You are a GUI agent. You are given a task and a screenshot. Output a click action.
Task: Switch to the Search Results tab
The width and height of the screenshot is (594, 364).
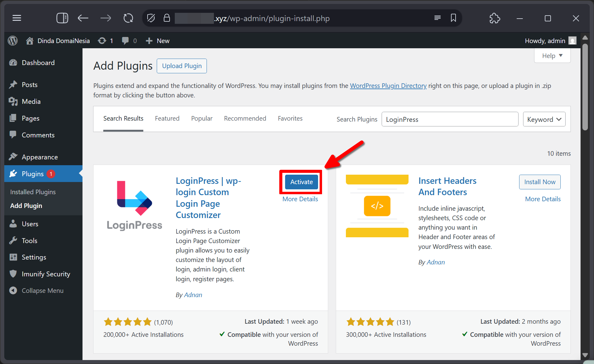tap(123, 119)
